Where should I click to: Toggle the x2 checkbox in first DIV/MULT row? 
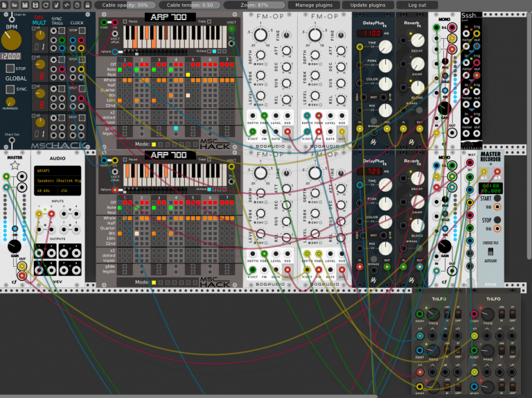[x=33, y=29]
